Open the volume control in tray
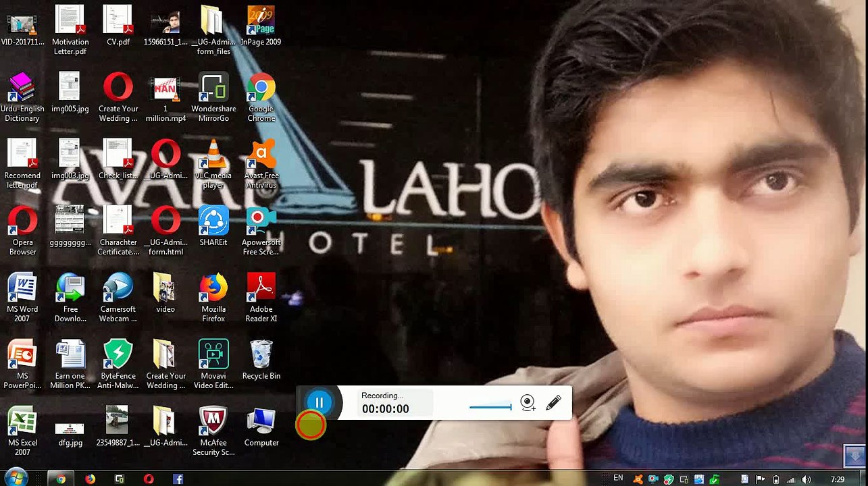The image size is (868, 486). point(807,479)
